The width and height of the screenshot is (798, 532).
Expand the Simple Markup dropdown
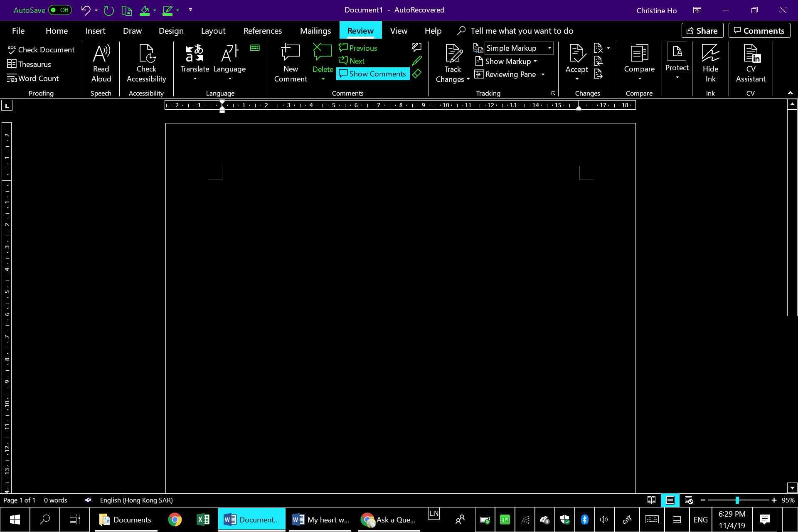click(x=549, y=47)
